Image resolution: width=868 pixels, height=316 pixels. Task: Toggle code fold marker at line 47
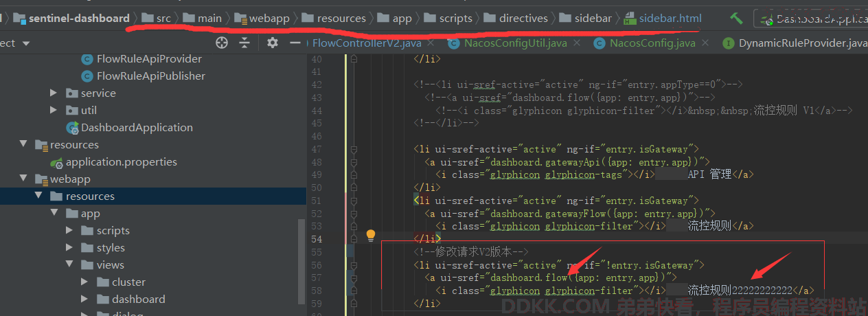click(x=354, y=149)
